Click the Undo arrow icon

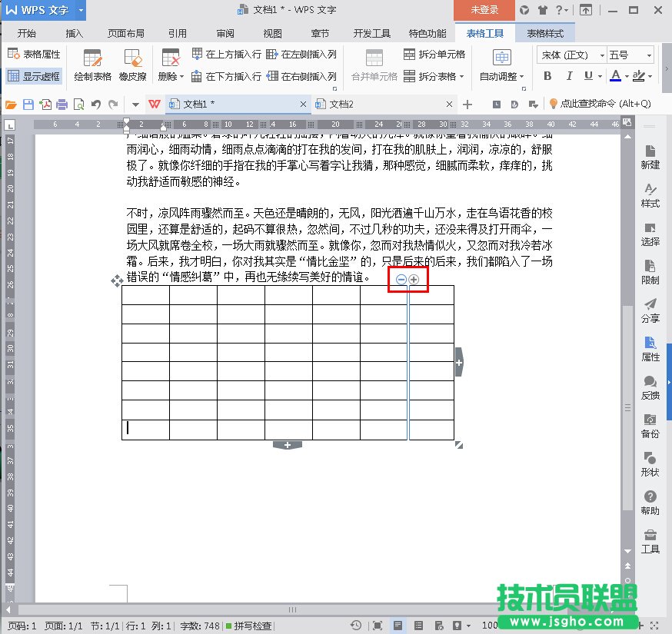pos(96,105)
